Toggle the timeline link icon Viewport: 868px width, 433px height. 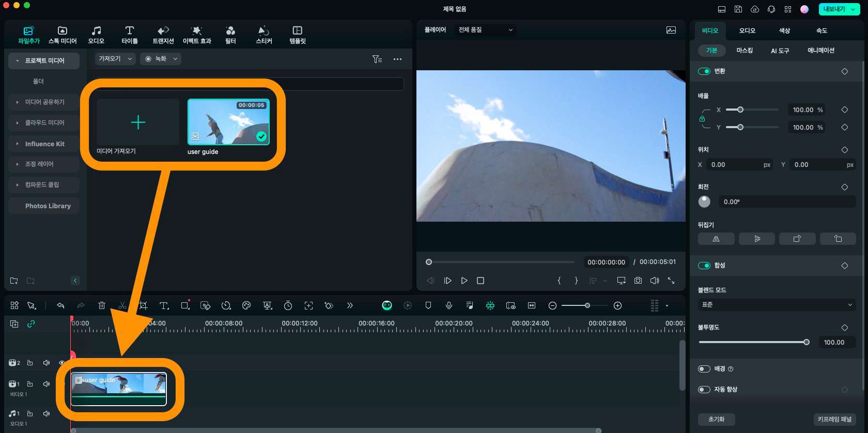click(31, 324)
